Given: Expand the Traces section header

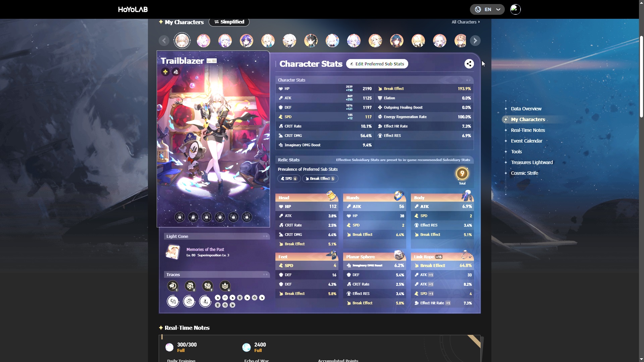Looking at the screenshot, I should [265, 275].
